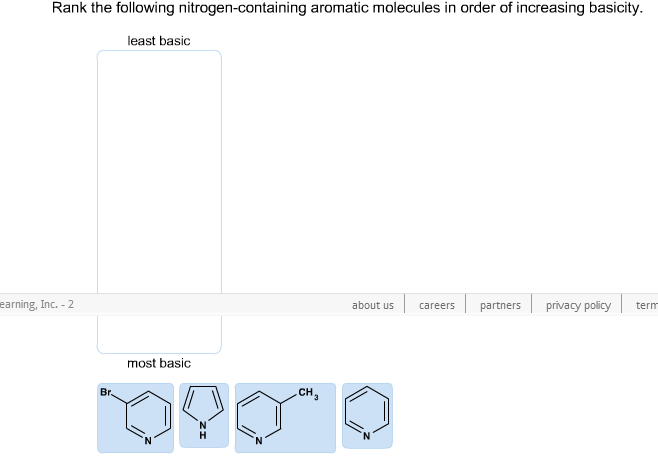Click the N atom of plain pyridine
The height and width of the screenshot is (467, 658).
(x=366, y=436)
